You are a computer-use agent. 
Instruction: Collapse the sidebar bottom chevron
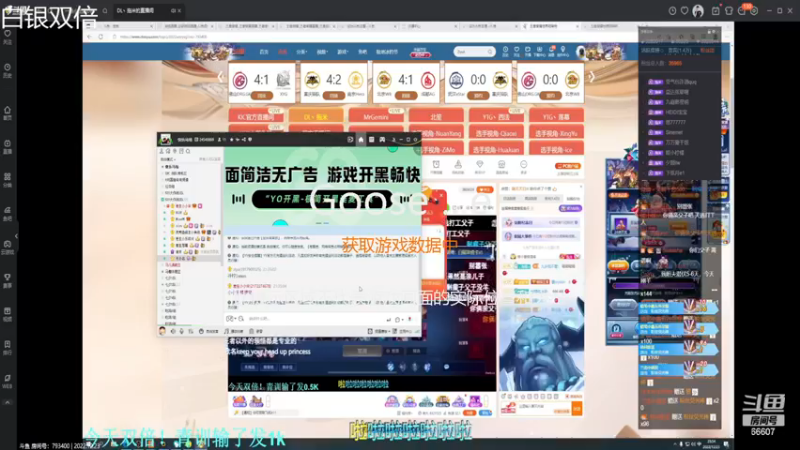(8, 403)
